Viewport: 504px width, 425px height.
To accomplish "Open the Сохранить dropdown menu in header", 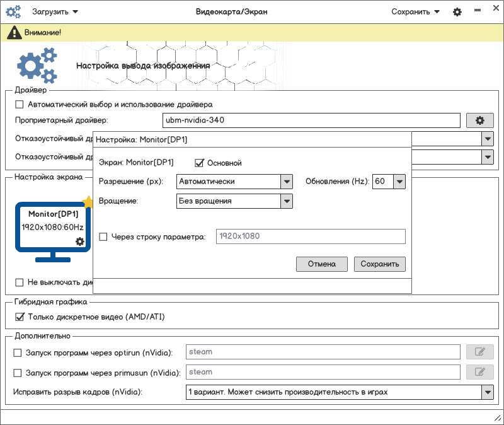I will point(415,12).
